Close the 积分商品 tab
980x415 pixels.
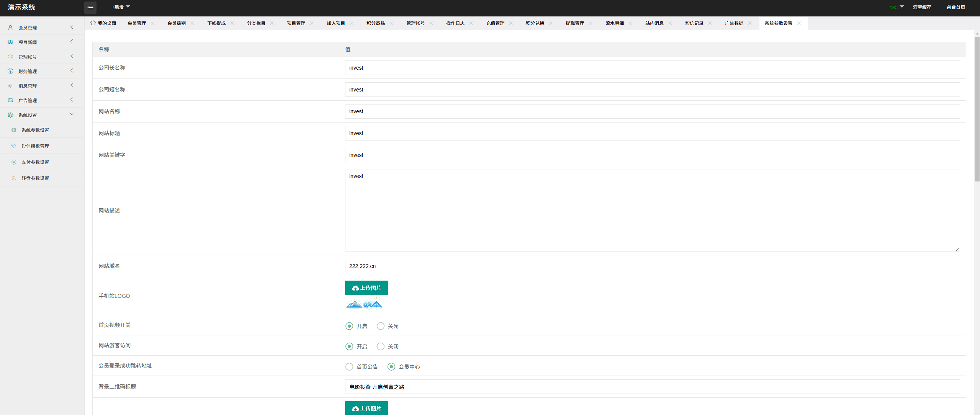391,23
